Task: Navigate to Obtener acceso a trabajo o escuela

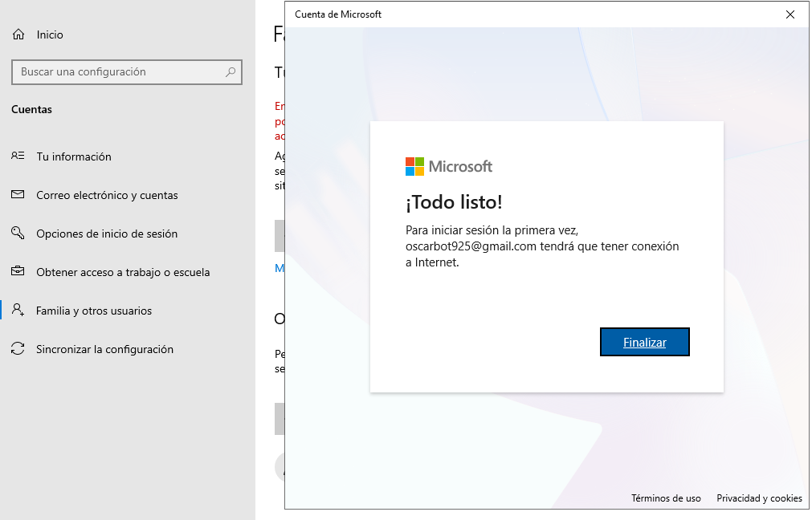Action: point(123,272)
